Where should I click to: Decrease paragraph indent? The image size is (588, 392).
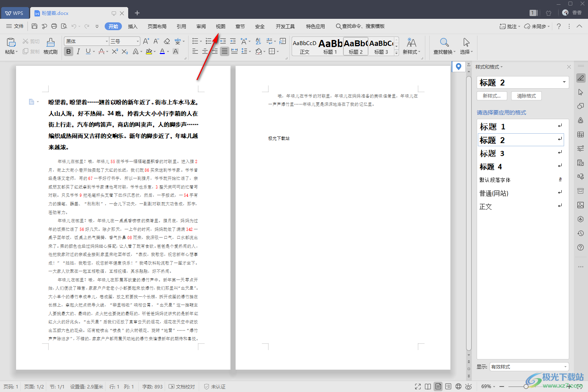coord(223,41)
